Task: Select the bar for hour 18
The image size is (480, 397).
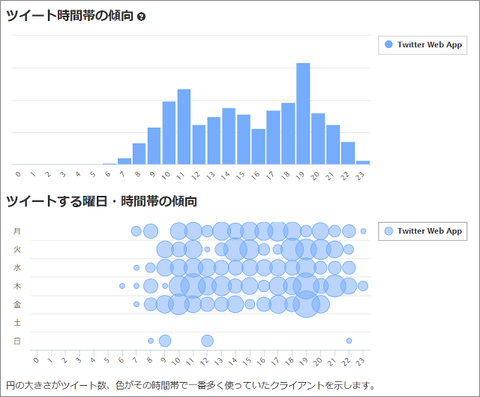Action: (x=288, y=134)
